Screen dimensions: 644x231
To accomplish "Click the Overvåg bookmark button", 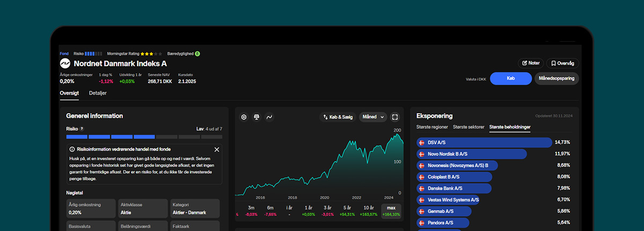I will click(562, 63).
